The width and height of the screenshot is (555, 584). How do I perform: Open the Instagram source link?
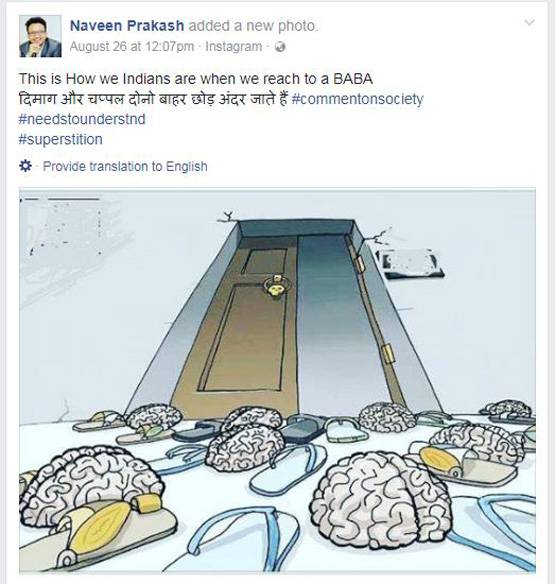click(234, 47)
